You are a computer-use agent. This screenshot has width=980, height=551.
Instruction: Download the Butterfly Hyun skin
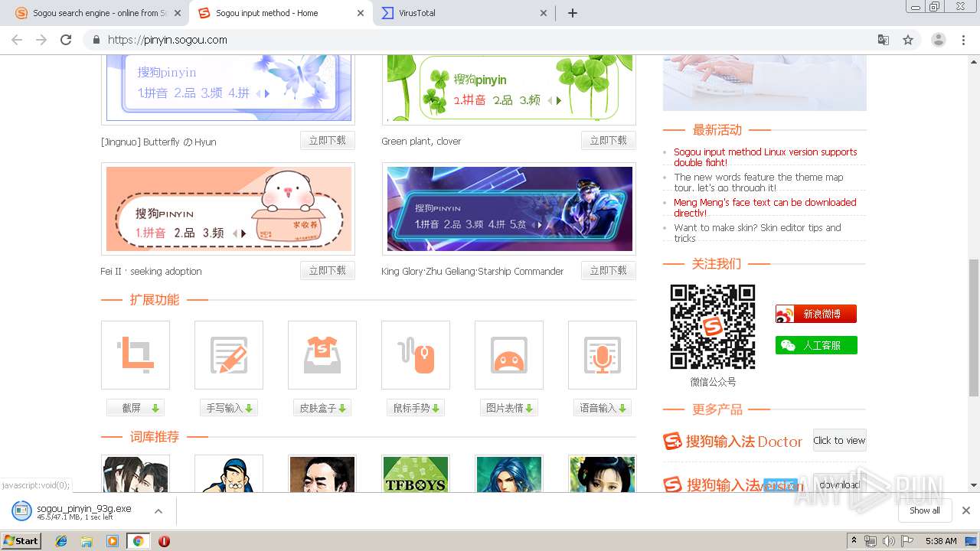(x=327, y=141)
